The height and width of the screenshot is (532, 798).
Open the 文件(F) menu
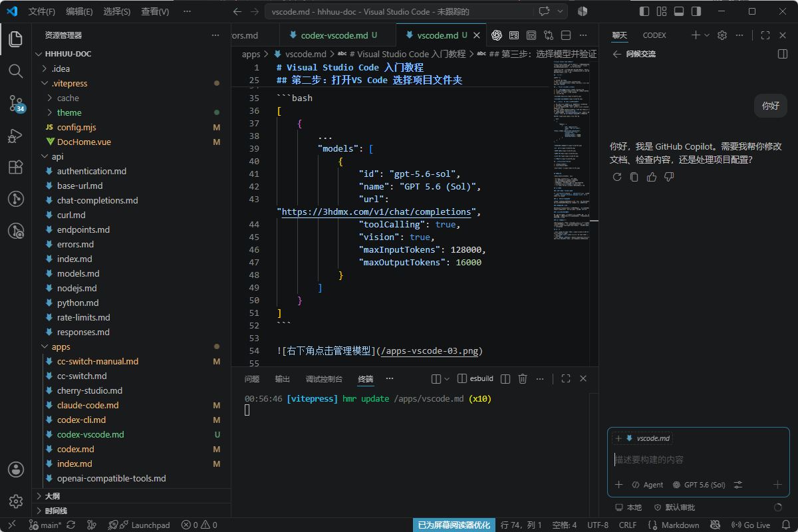[42, 11]
